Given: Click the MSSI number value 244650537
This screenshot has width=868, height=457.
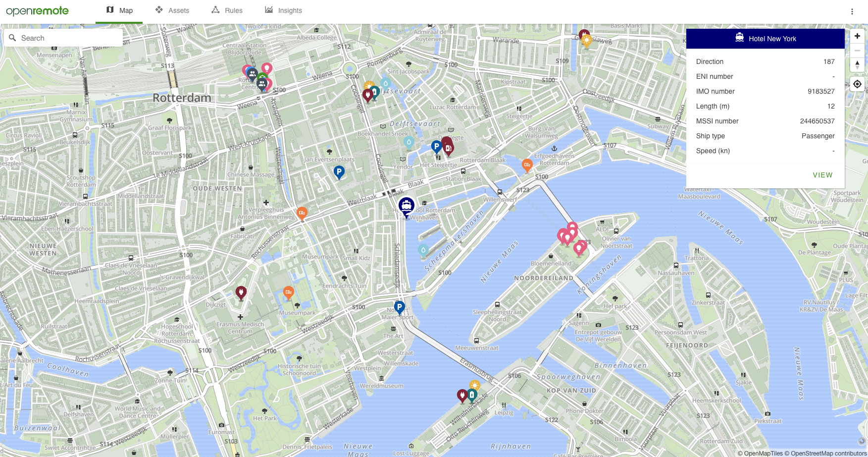Looking at the screenshot, I should pos(817,121).
